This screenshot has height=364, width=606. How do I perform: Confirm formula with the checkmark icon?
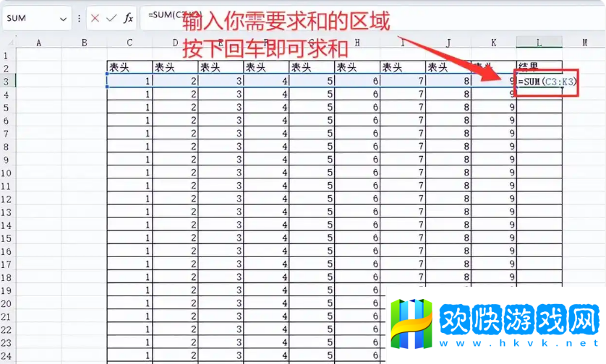coord(111,18)
